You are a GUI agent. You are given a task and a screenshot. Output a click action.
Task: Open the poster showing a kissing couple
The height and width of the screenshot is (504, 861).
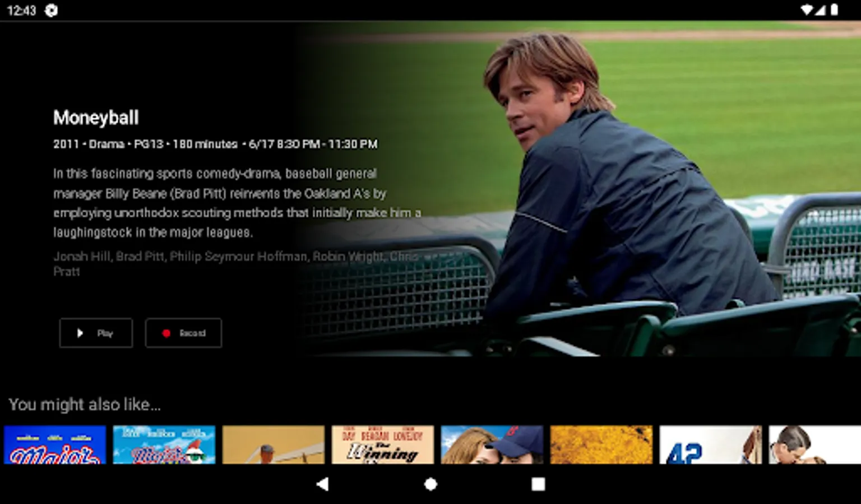(x=815, y=445)
